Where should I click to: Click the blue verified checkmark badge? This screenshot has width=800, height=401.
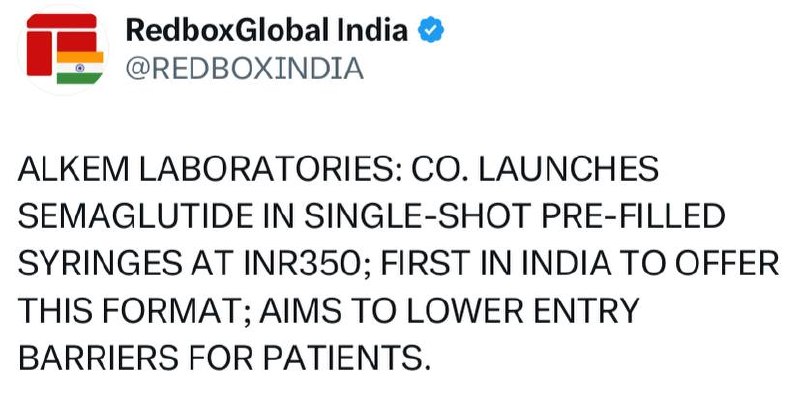pyautogui.click(x=431, y=30)
